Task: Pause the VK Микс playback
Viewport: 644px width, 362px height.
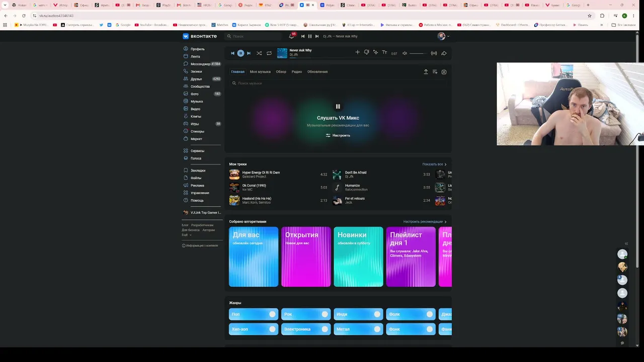Action: click(338, 106)
